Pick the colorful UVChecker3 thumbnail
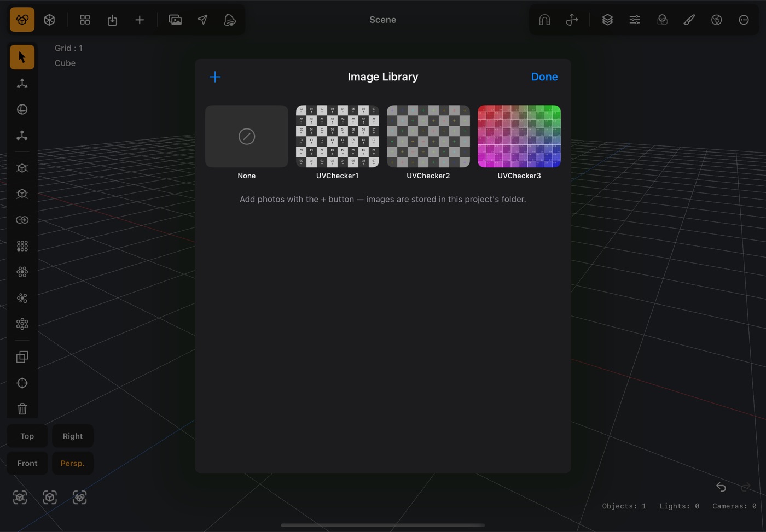Image resolution: width=766 pixels, height=532 pixels. point(519,136)
